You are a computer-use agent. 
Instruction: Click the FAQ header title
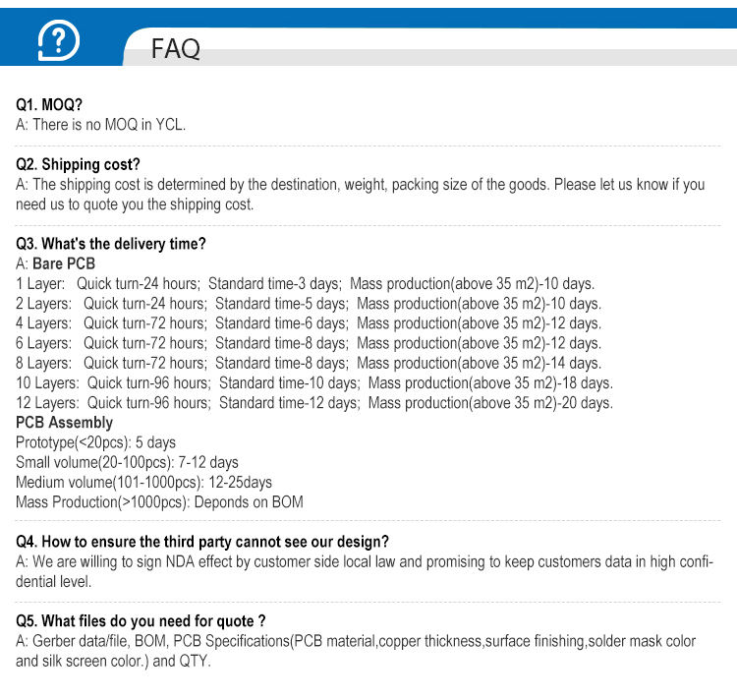pos(176,49)
